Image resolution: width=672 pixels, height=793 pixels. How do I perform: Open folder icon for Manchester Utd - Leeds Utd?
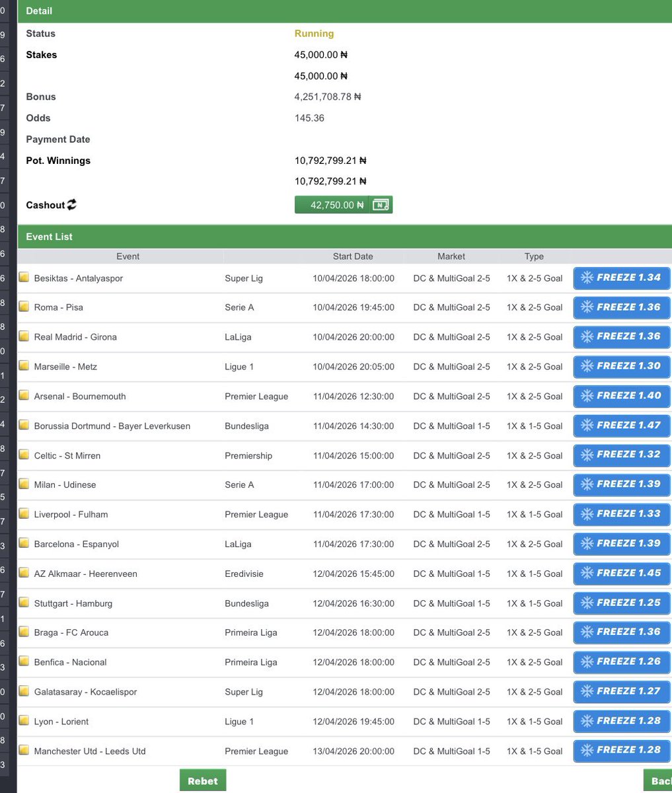[24, 751]
